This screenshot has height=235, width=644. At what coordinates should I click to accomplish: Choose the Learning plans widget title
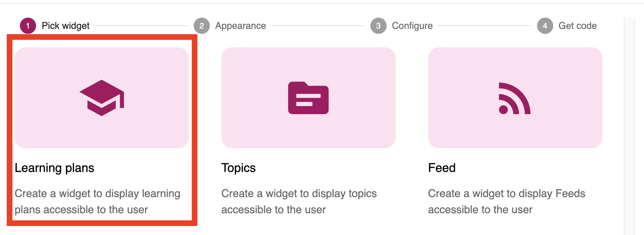(54, 168)
